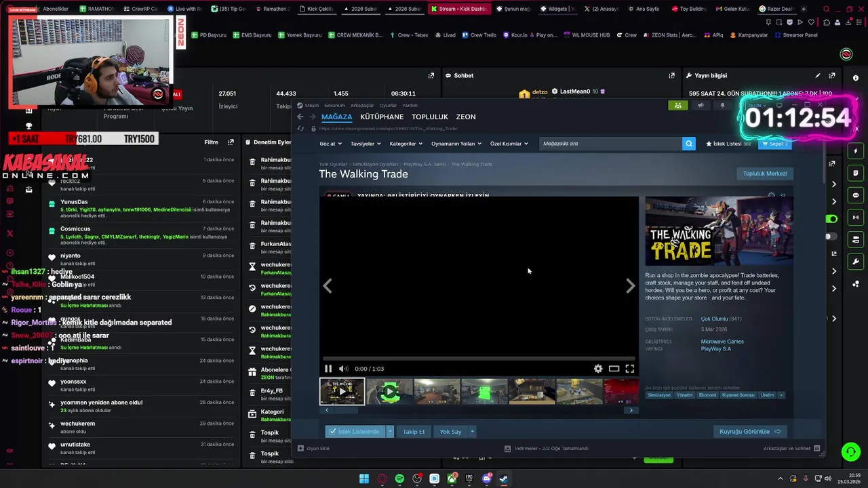868x488 pixels.
Task: Show next screenshot with right arrow
Action: 631,286
